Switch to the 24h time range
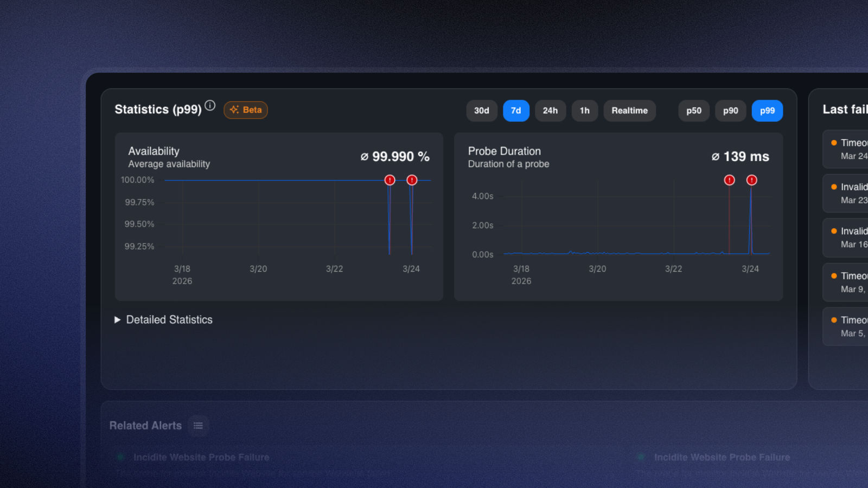Screen dimensions: 868x488 click(x=550, y=111)
